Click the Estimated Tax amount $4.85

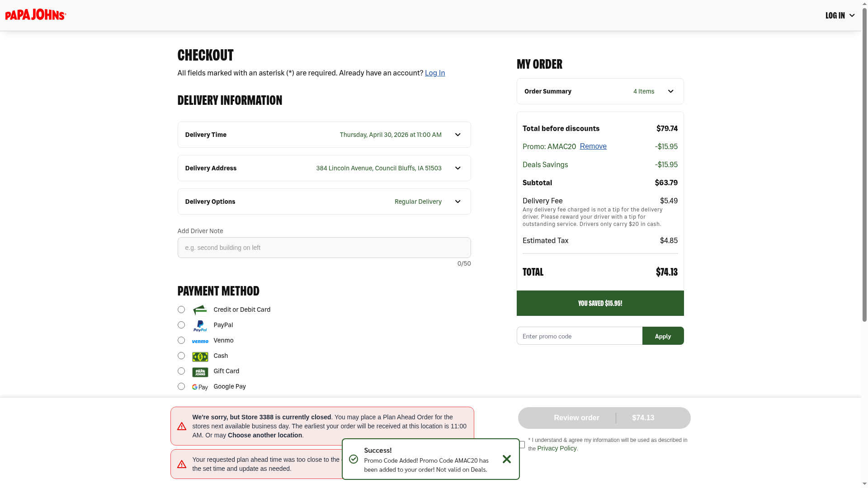[x=669, y=240]
